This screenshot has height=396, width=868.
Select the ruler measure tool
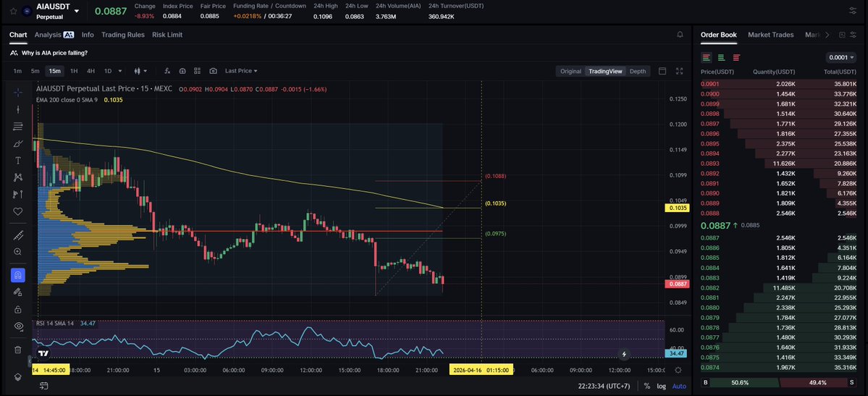pos(17,235)
